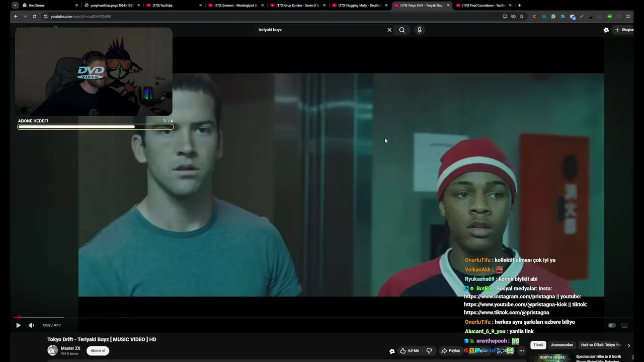Select the Tümü filter chip

click(538, 345)
